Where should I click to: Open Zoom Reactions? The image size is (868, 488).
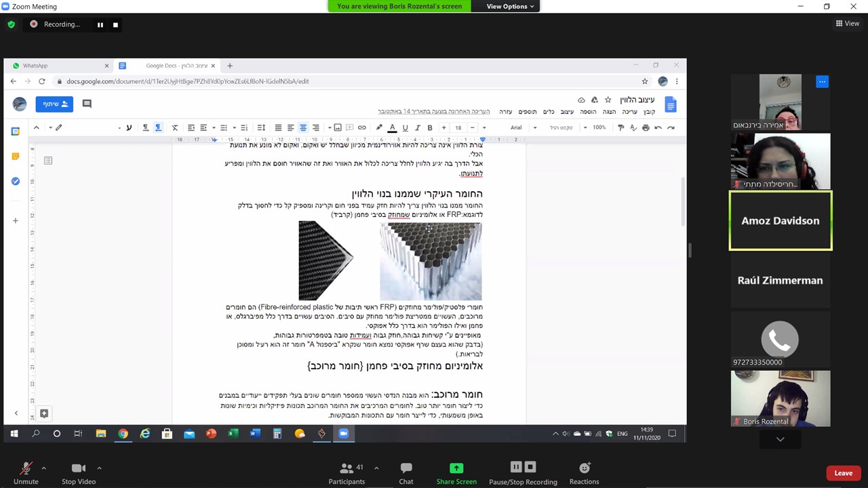point(584,472)
